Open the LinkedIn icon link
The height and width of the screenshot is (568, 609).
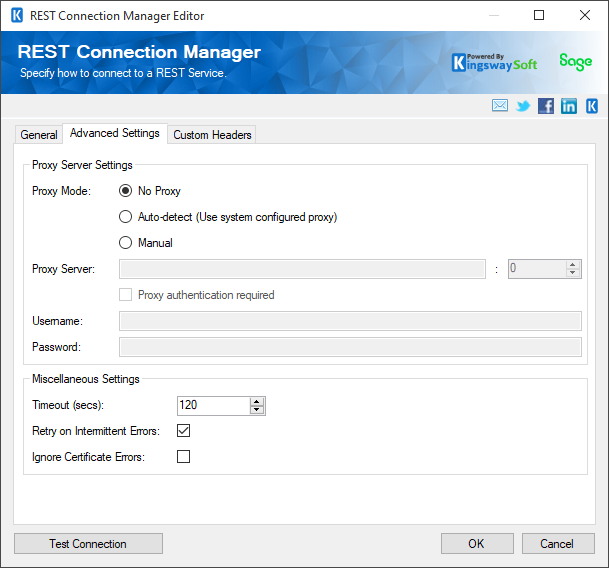pos(569,106)
